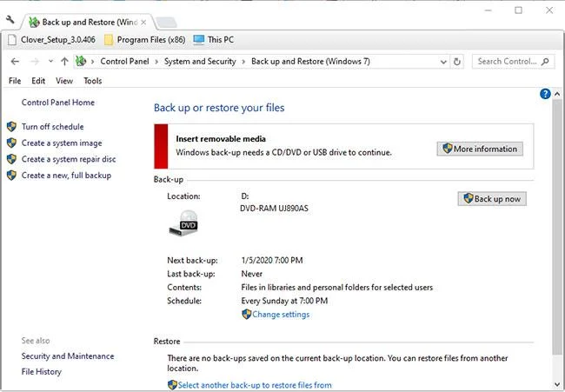Screen dimensions: 565x392
Task: Expand the address bar history dropdown
Action: [443, 62]
